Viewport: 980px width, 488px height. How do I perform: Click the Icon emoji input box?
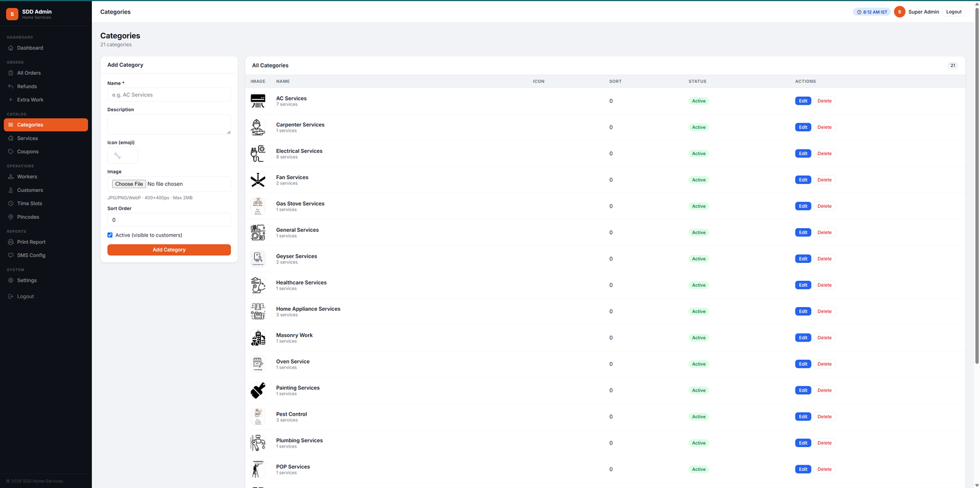point(123,156)
